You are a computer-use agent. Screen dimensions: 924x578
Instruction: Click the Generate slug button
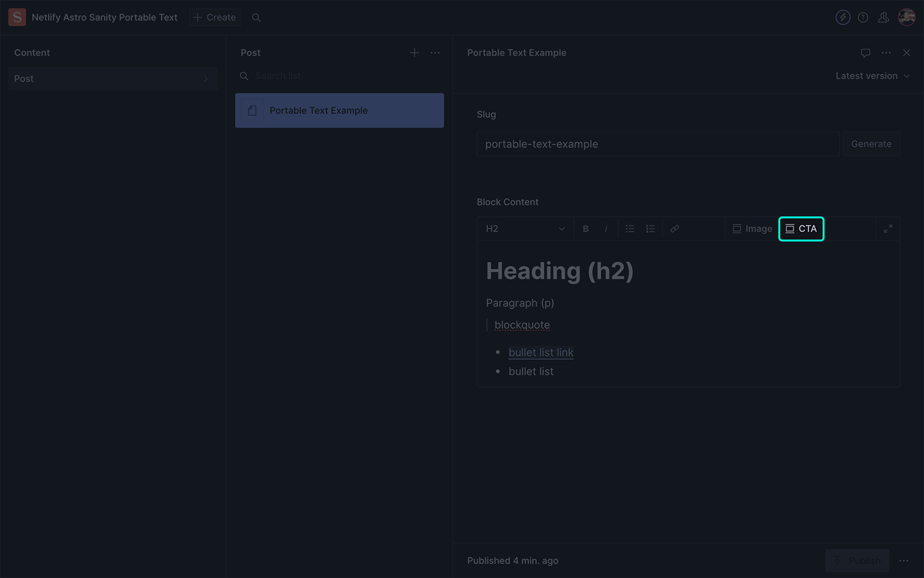[871, 144]
